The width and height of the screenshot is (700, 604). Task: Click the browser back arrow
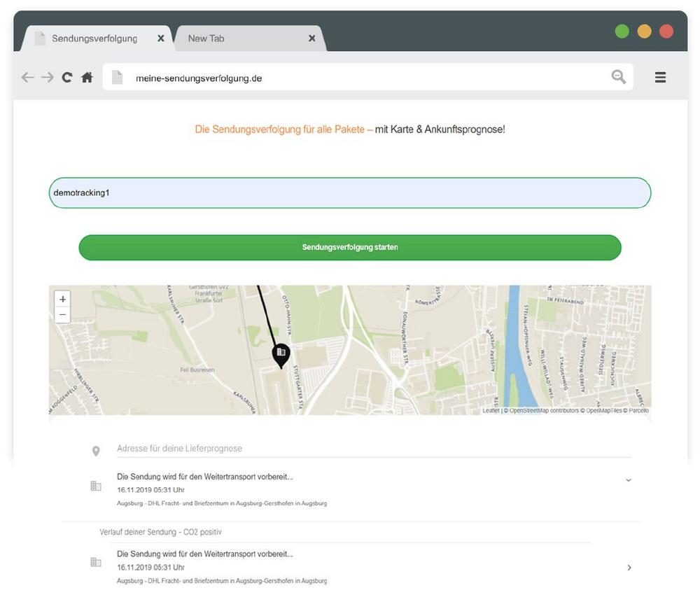(x=27, y=78)
